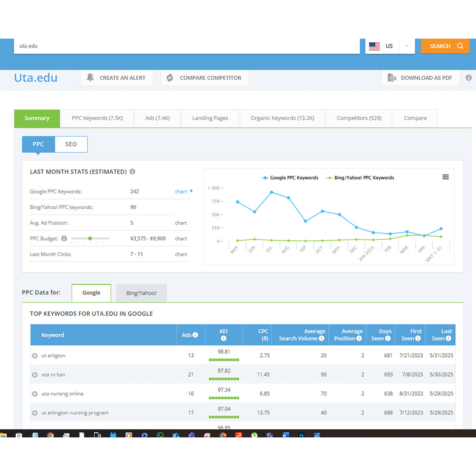Open Photoshop from the taskbar

[x=301, y=435]
